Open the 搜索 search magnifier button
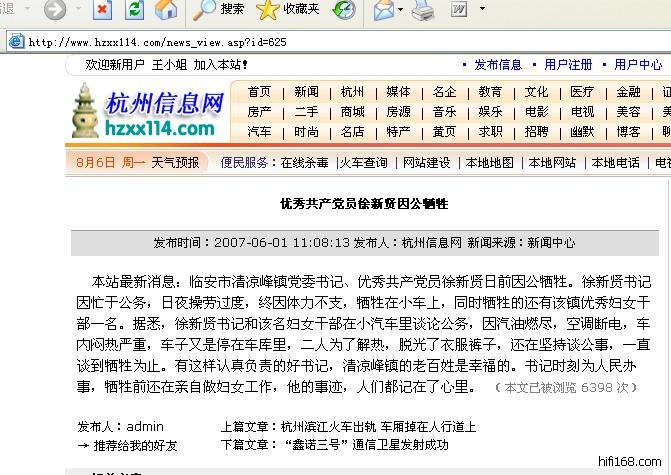 218,10
